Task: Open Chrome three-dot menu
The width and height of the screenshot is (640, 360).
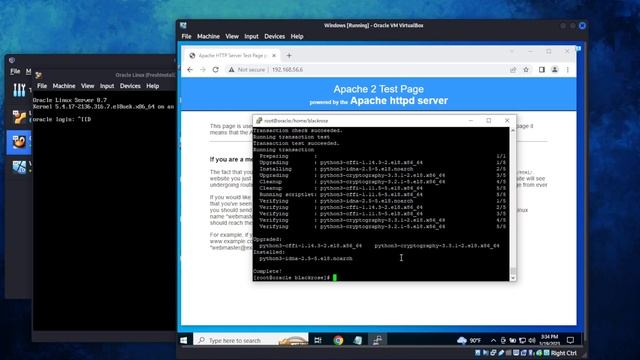Action: (567, 70)
